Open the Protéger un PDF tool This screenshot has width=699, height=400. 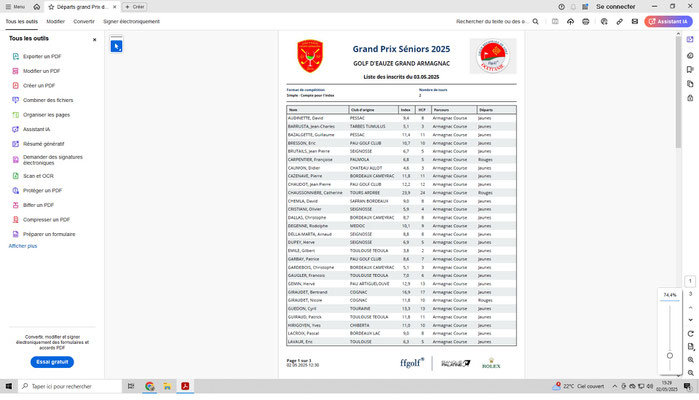coord(42,190)
